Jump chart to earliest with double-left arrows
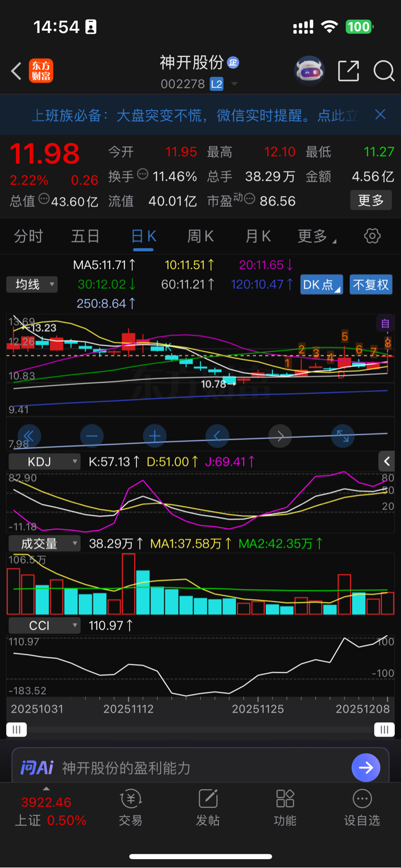 point(29,436)
